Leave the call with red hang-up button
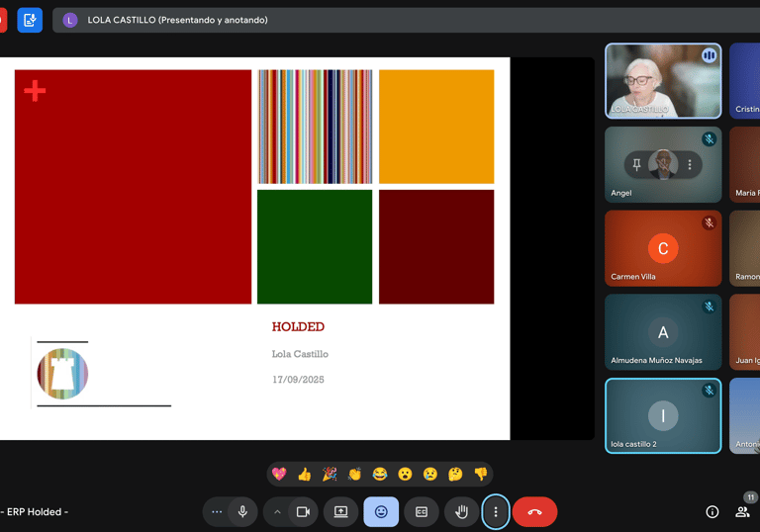Viewport: 760px width, 532px height. click(x=534, y=511)
